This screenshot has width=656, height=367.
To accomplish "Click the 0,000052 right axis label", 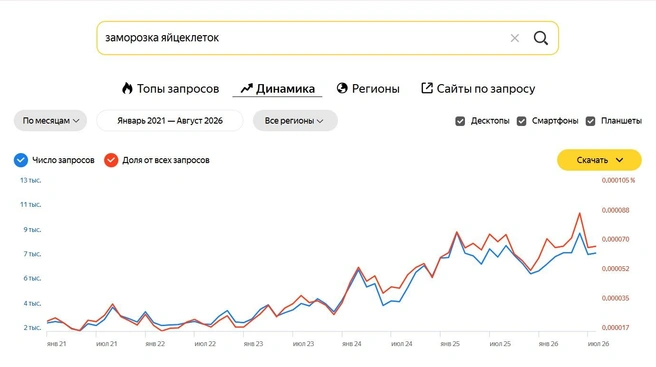I will [615, 269].
